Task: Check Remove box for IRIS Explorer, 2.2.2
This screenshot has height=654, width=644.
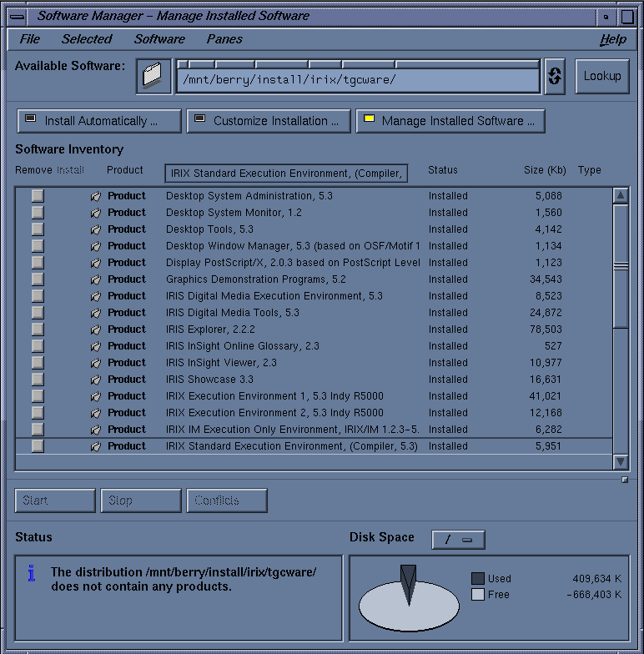Action: point(38,329)
